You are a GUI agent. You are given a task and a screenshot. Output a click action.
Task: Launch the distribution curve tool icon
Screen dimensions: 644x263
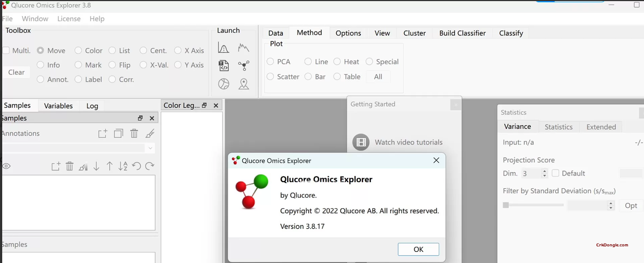point(223,48)
